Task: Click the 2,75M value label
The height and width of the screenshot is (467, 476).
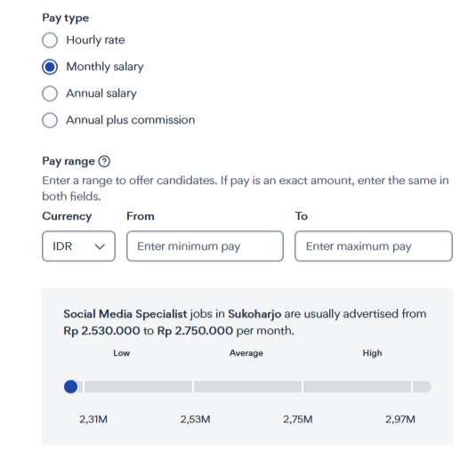Action: coord(298,419)
